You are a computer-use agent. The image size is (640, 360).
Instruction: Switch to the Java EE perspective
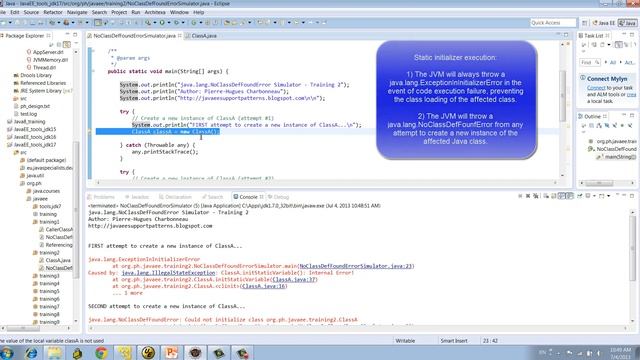[603, 23]
